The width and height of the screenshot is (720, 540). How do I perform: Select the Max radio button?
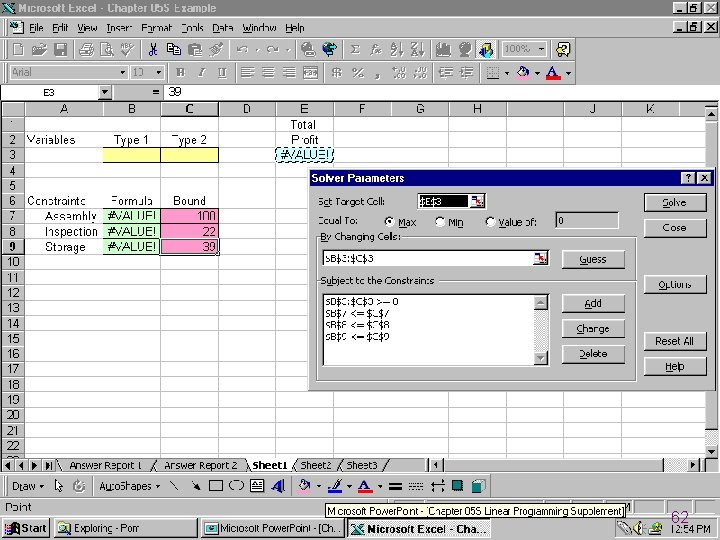click(x=389, y=222)
